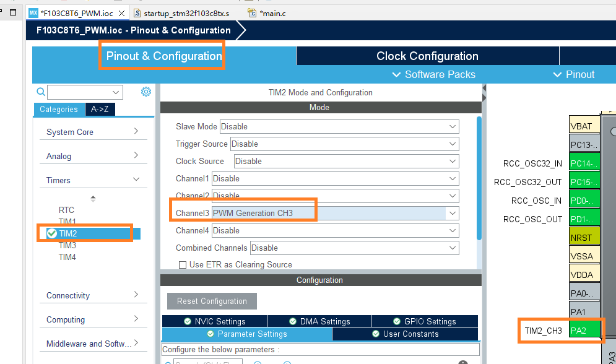Open the Trigger Source dropdown
The width and height of the screenshot is (616, 364).
(x=345, y=144)
